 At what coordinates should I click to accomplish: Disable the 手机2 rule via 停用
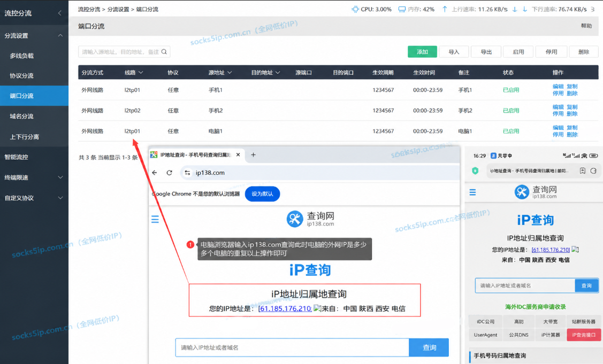coord(558,114)
